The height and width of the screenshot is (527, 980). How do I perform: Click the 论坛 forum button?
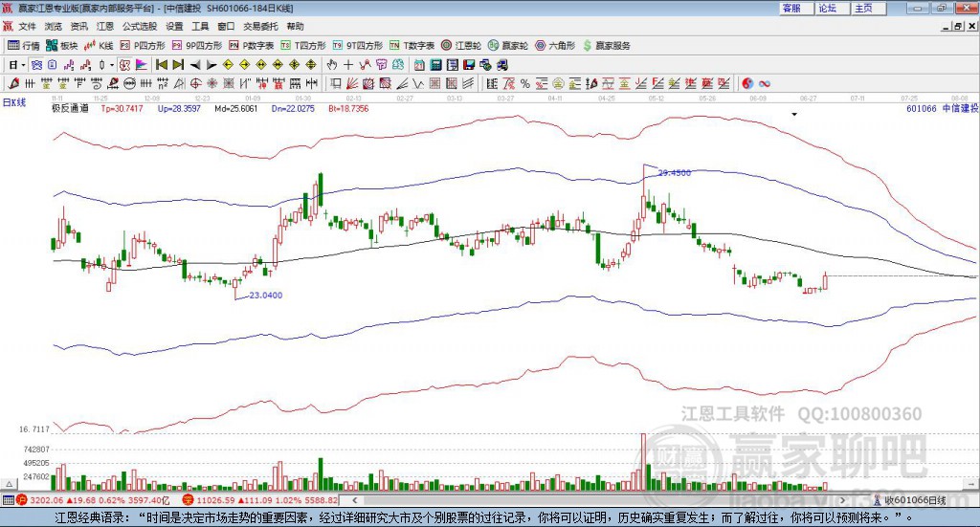tap(827, 8)
